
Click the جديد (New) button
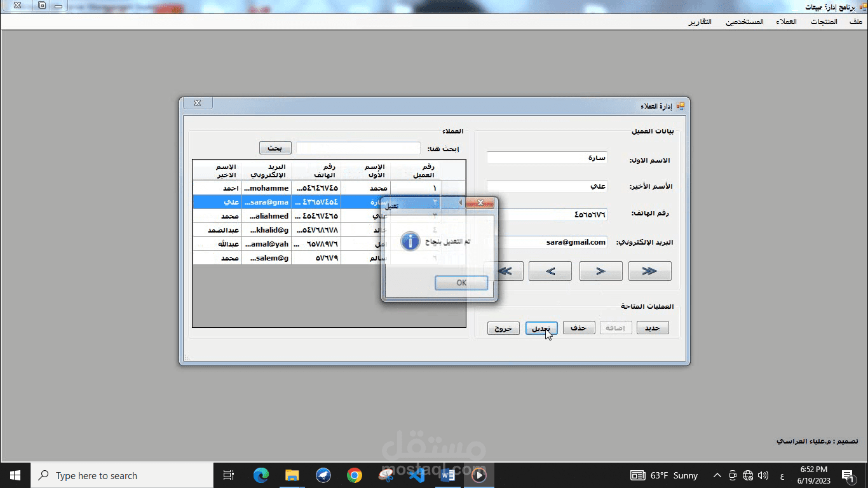(653, 328)
